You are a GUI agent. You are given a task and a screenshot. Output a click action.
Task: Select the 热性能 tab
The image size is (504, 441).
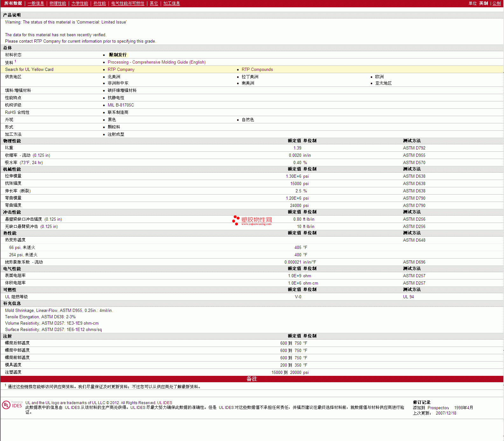100,3
